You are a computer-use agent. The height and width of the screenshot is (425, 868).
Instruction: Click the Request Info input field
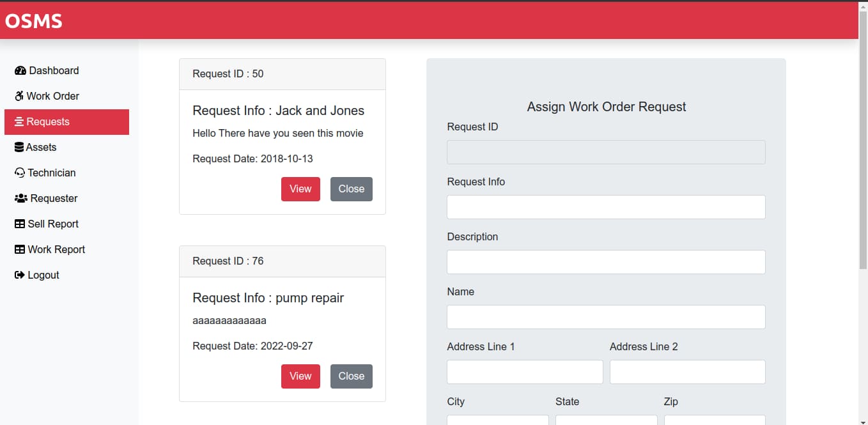click(605, 206)
